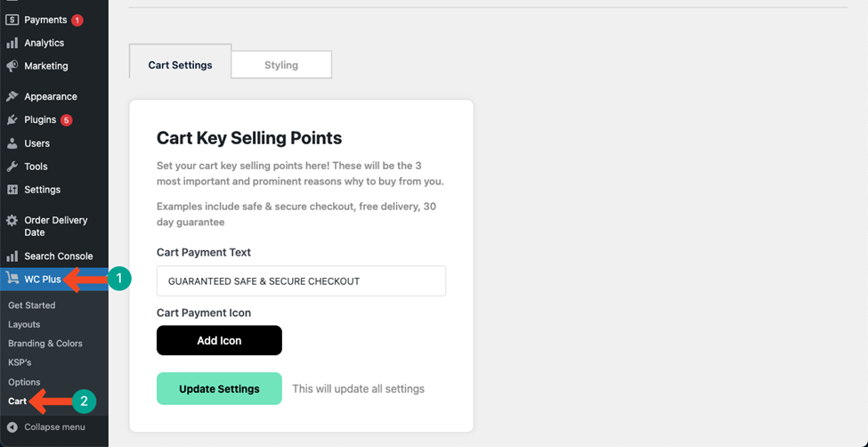Click the Plugins plug icon

(12, 119)
